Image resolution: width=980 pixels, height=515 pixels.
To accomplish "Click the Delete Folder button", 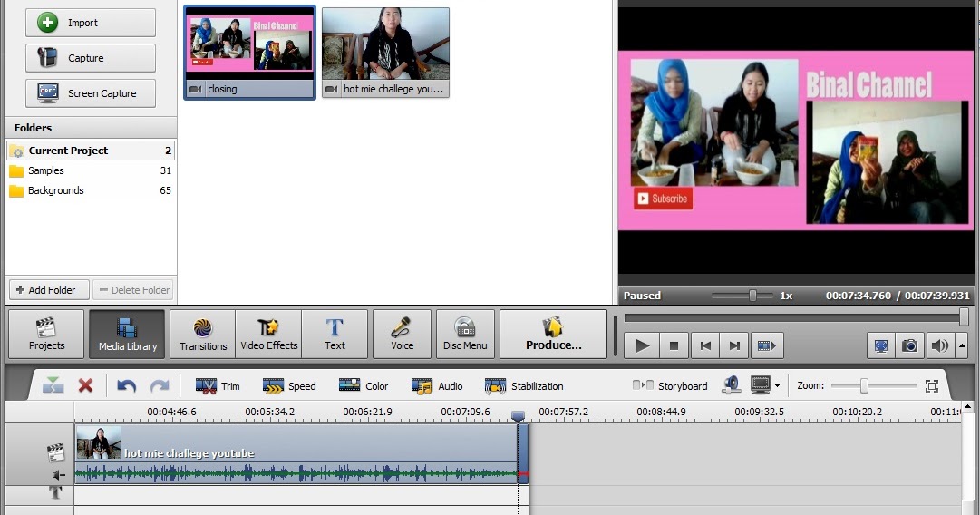I will [x=133, y=290].
